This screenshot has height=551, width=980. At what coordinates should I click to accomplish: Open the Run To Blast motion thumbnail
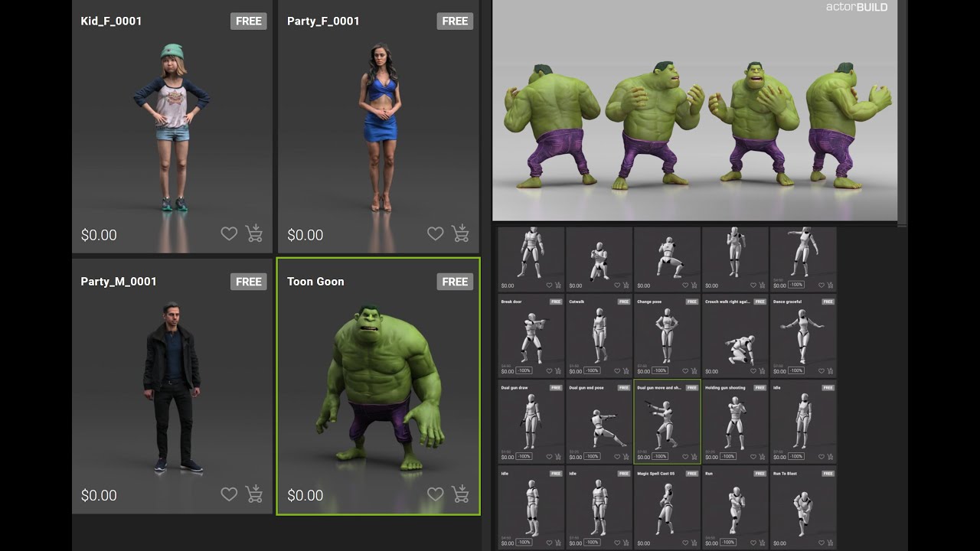tap(803, 507)
